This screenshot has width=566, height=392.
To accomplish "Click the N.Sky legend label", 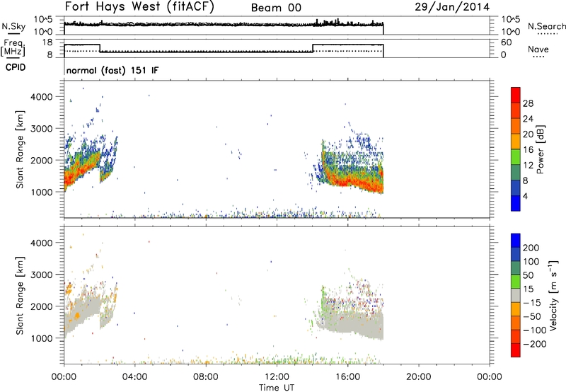I will [x=13, y=26].
